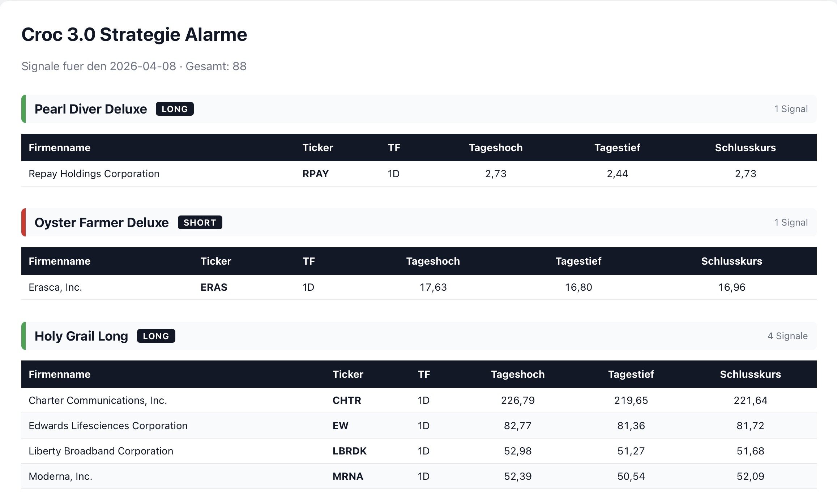
Task: Collapse the Holy Grail Long section
Action: [x=81, y=336]
